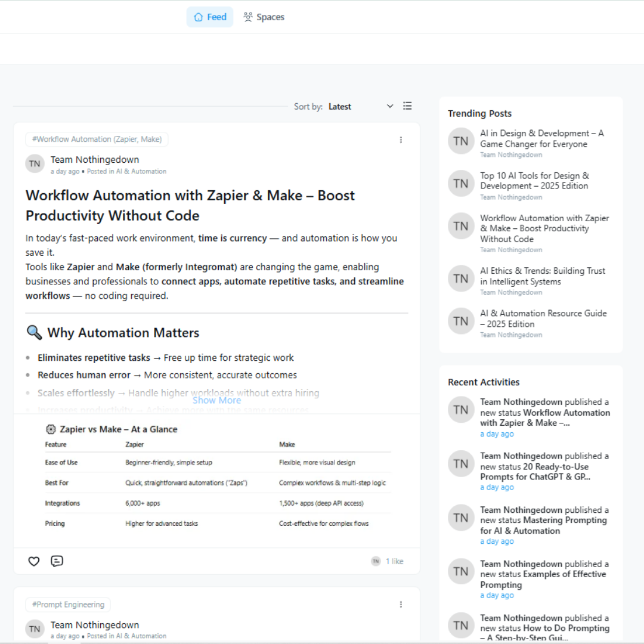Switch to the Feed tab
Image resolution: width=644 pixels, height=644 pixels.
tap(210, 17)
